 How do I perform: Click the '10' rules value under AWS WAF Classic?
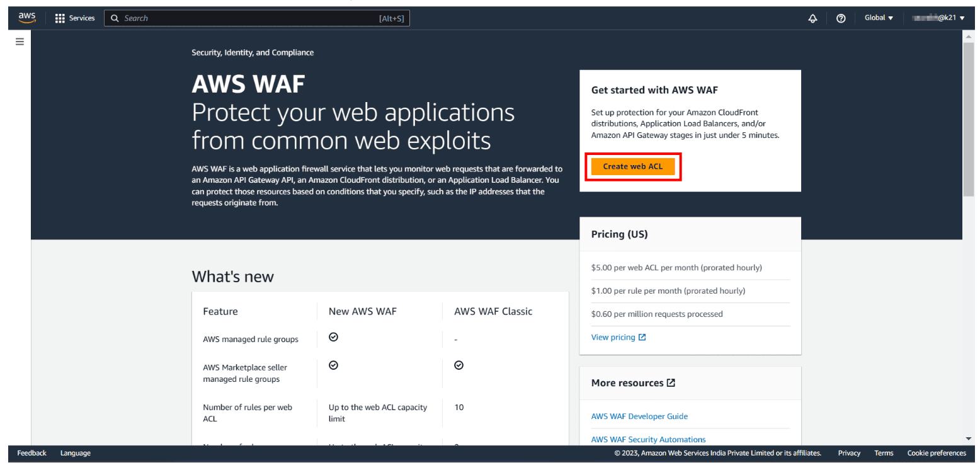[x=459, y=407]
